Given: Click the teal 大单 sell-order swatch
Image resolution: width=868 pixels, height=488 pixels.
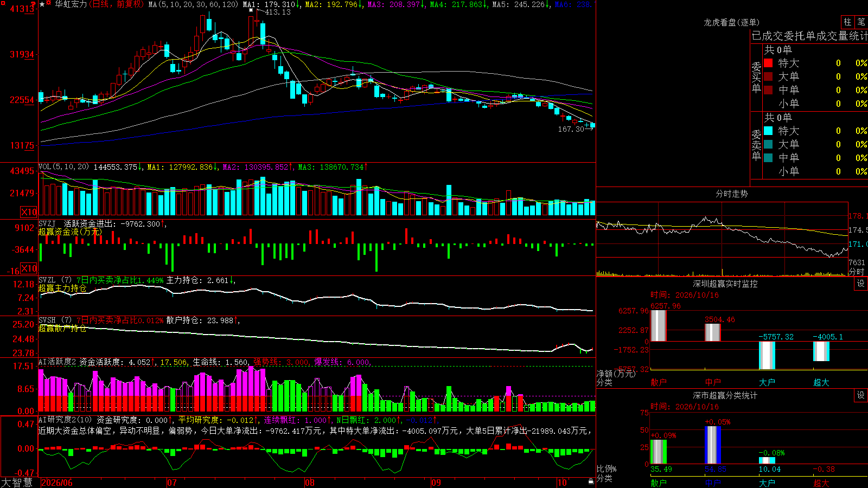Looking at the screenshot, I should coord(768,144).
